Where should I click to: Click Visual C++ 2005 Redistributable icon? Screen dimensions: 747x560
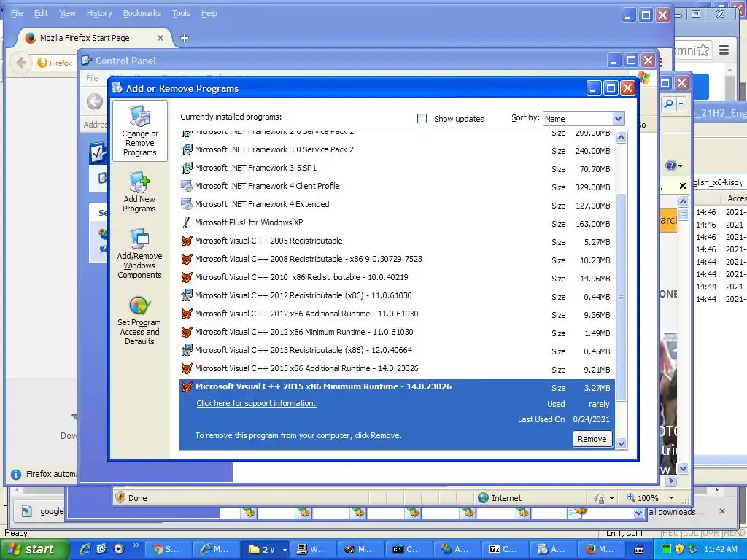[x=187, y=241]
